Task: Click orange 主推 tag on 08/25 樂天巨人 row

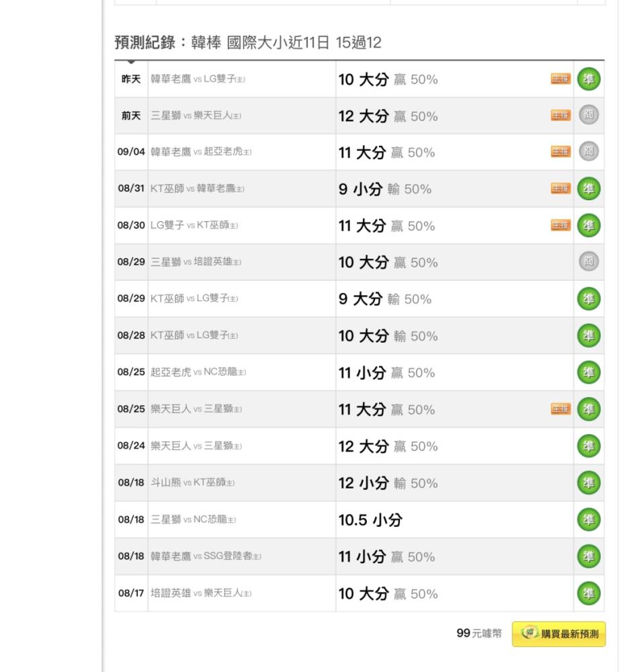Action: tap(560, 409)
